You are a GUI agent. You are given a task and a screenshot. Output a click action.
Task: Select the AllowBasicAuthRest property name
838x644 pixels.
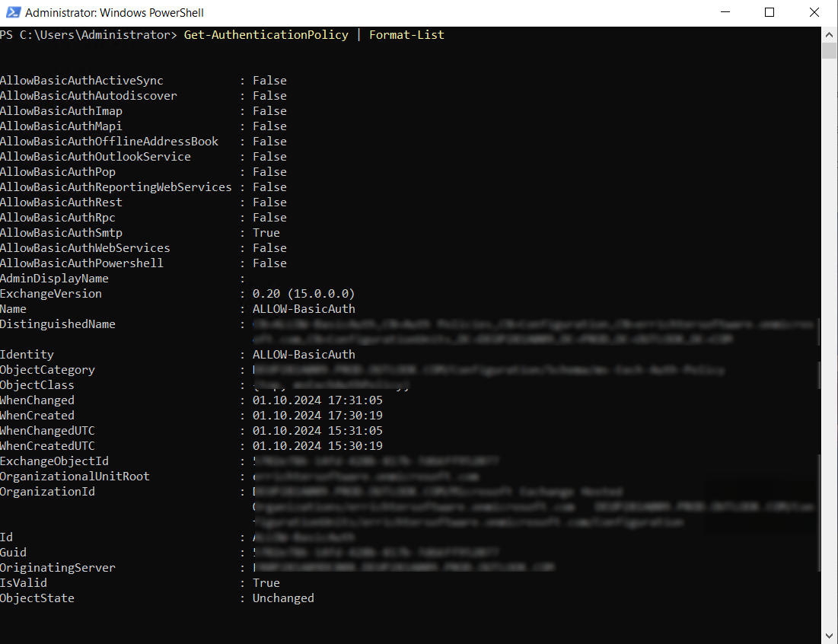[62, 202]
